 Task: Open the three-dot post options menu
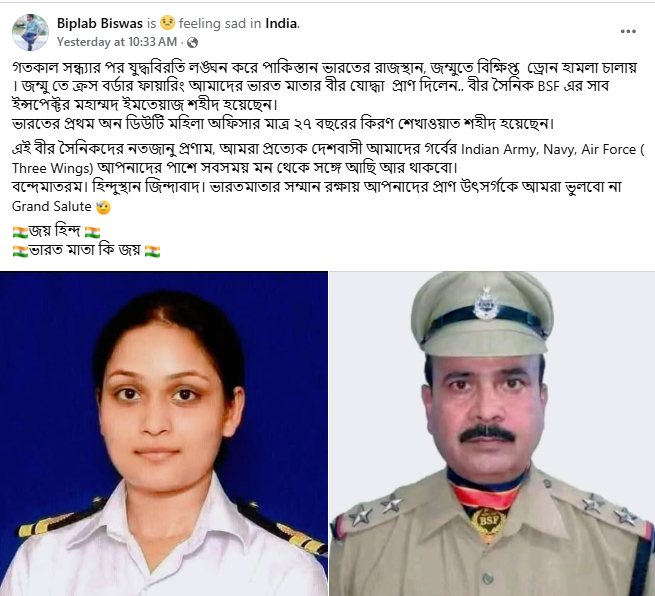pyautogui.click(x=628, y=31)
